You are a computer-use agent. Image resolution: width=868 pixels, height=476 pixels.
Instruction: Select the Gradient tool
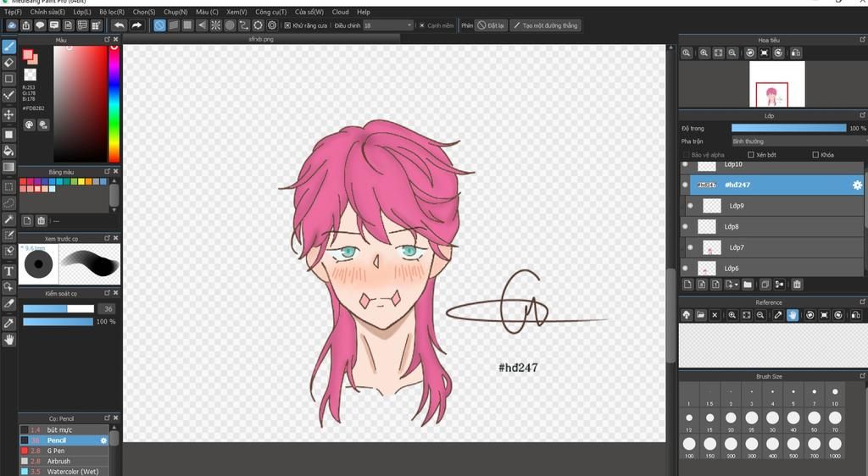[x=8, y=167]
